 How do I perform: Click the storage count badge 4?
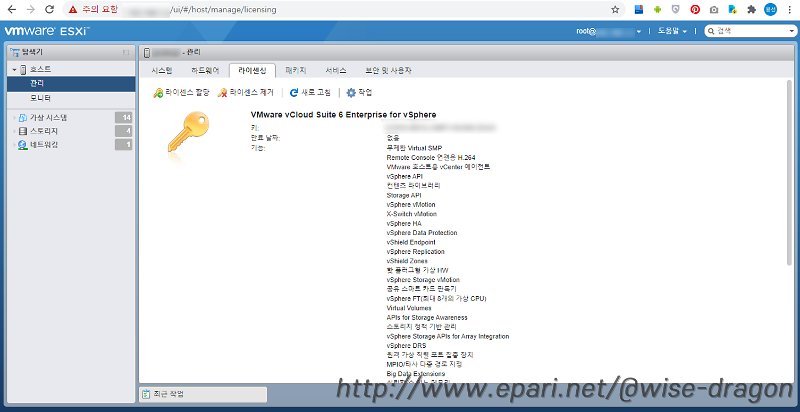123,132
